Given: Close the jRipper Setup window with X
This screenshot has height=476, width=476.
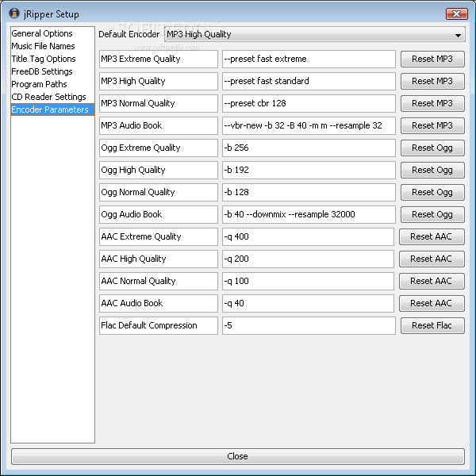Looking at the screenshot, I should tap(457, 14).
